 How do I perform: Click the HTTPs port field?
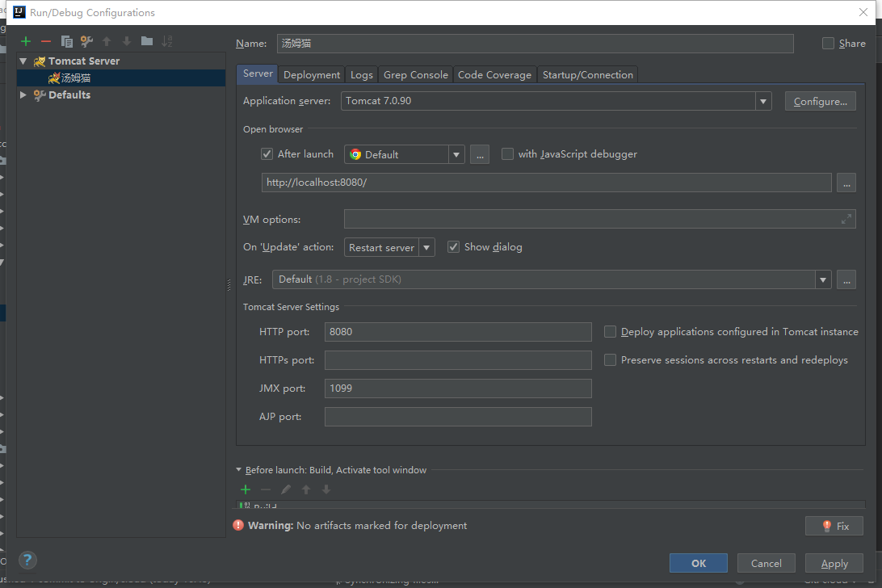(458, 360)
